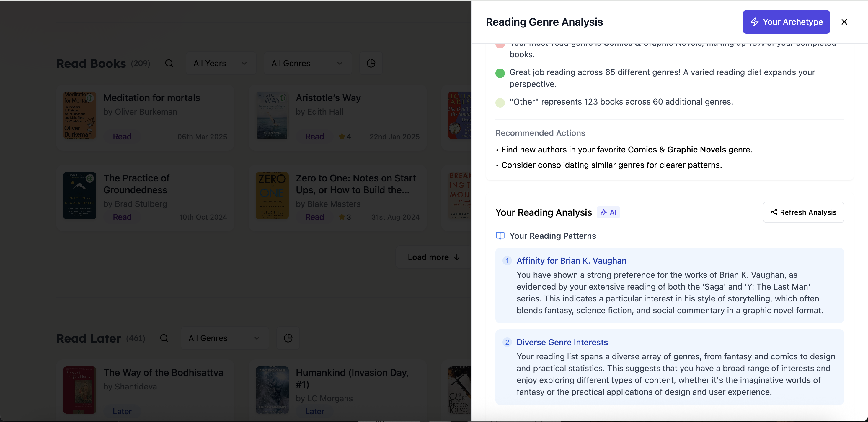This screenshot has height=422, width=868.
Task: Click the author name Edith Hall
Action: [x=325, y=112]
